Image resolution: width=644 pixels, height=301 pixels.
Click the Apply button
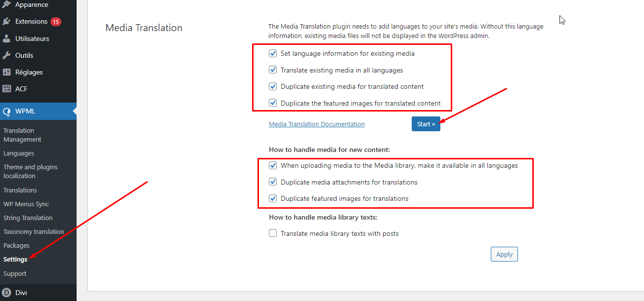click(504, 254)
